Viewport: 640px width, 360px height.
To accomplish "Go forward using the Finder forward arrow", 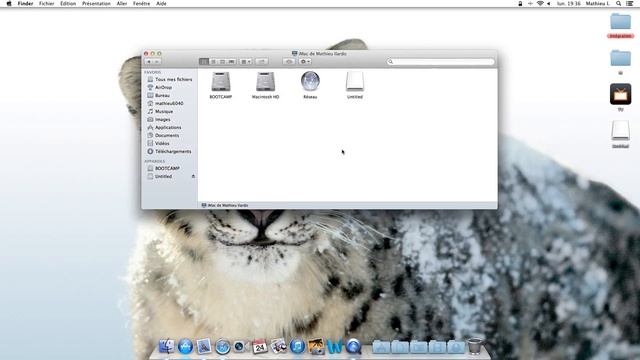I will click(157, 62).
